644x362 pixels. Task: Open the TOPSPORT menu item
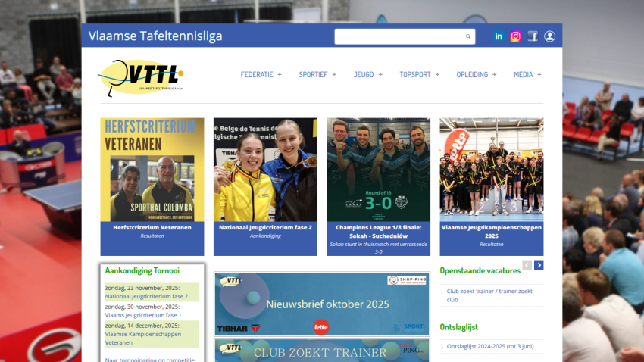click(x=415, y=75)
